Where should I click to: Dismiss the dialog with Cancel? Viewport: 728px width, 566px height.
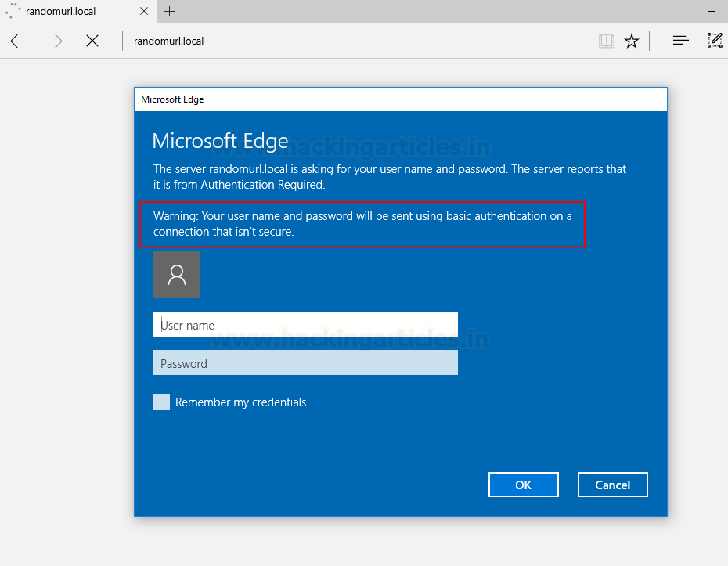pos(612,485)
